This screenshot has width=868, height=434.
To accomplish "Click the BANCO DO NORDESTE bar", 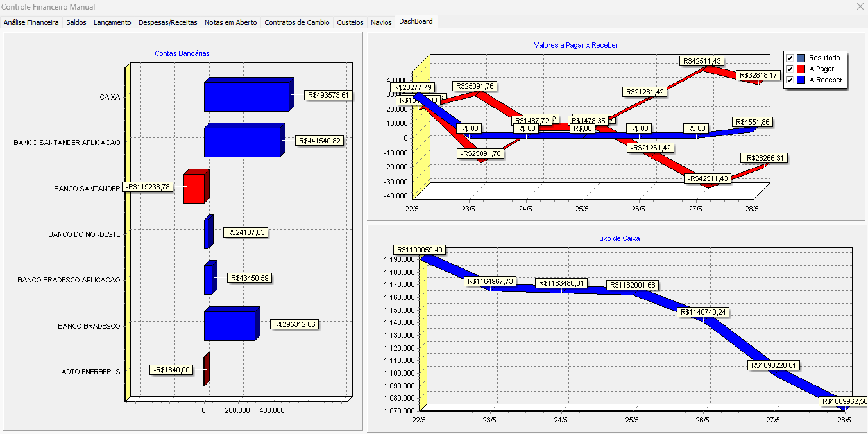I will click(208, 232).
